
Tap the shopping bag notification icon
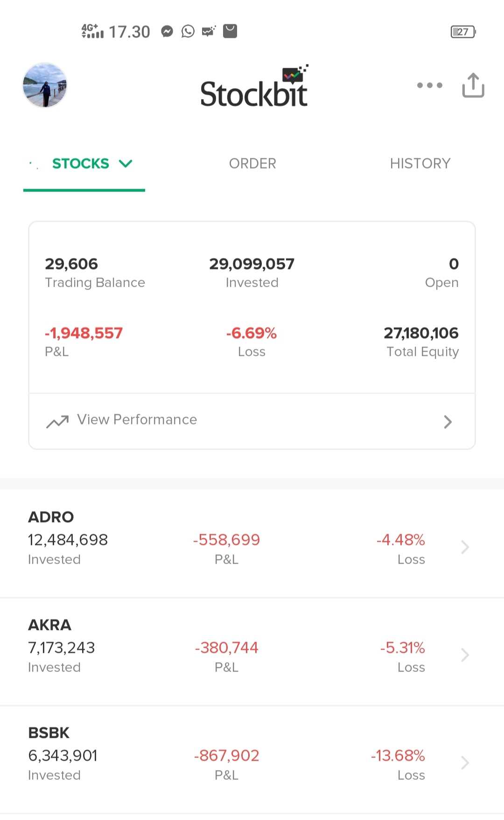230,31
